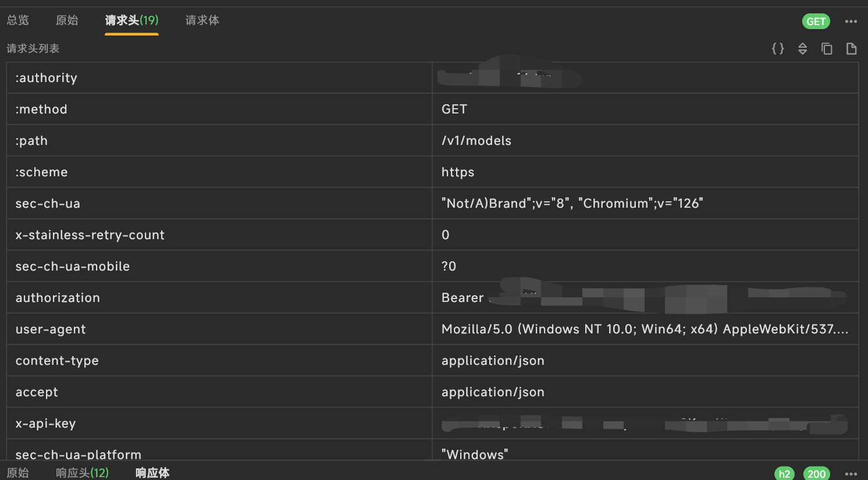
Task: Select the sec-ch-ua value cell
Action: click(645, 204)
